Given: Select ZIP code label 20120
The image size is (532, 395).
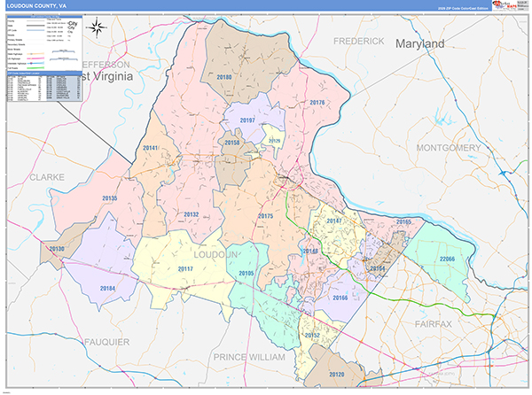Looking at the screenshot, I should pos(337,375).
